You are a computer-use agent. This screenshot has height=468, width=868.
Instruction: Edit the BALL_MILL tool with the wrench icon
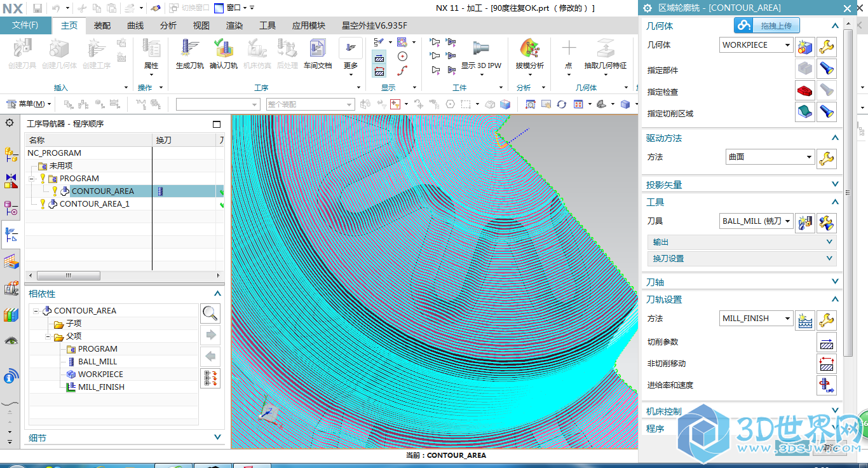[827, 222]
